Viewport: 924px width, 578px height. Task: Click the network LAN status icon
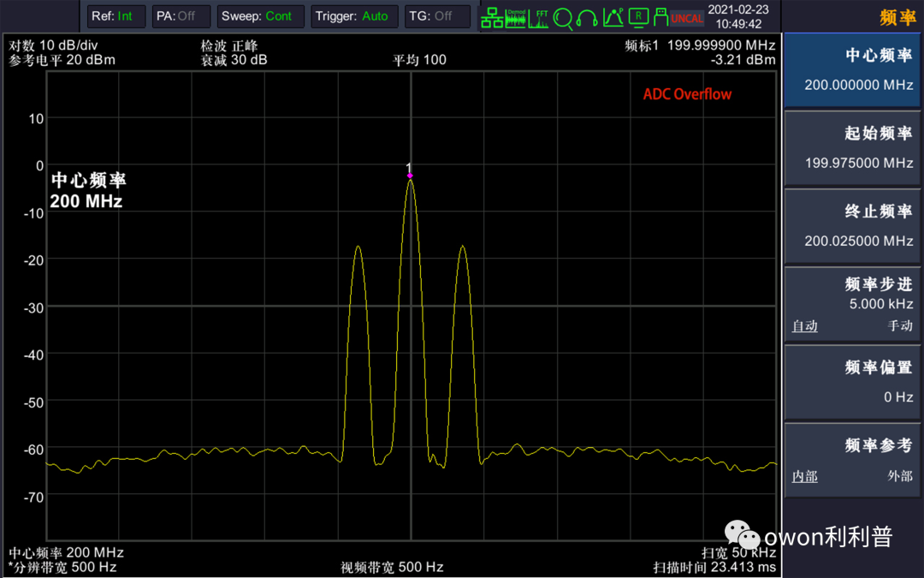pos(492,18)
